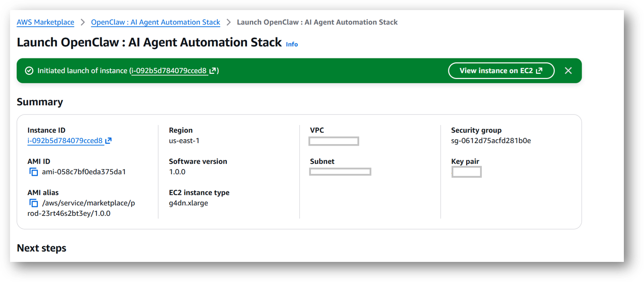Image resolution: width=644 pixels, height=282 pixels.
Task: Click external link icon in green banner
Action: coord(212,71)
